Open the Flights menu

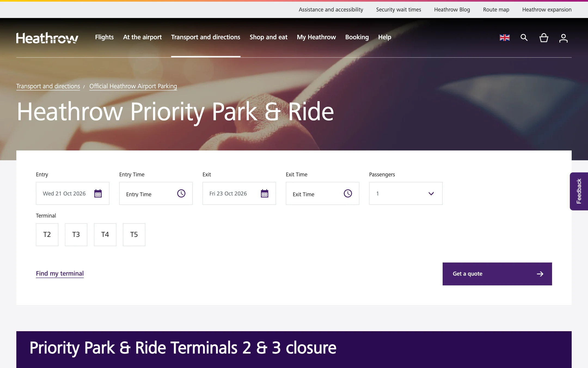point(104,37)
